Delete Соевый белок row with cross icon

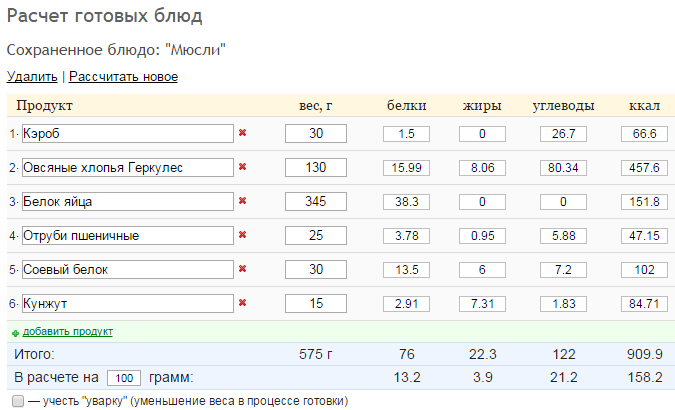[242, 269]
